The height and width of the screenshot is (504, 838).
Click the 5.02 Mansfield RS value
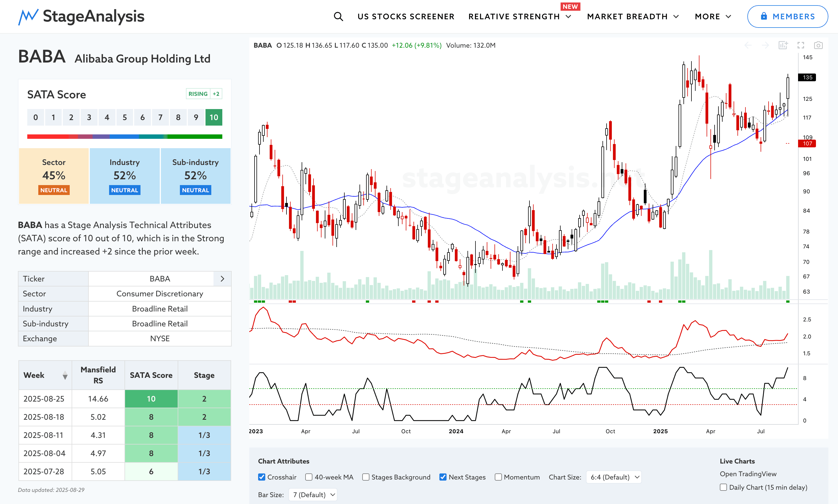click(x=98, y=417)
